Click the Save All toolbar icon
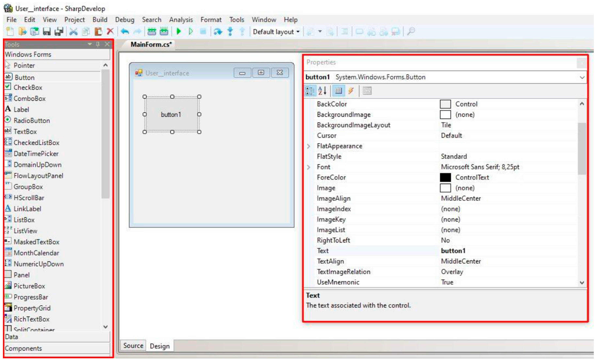This screenshot has width=597, height=364. 59,32
